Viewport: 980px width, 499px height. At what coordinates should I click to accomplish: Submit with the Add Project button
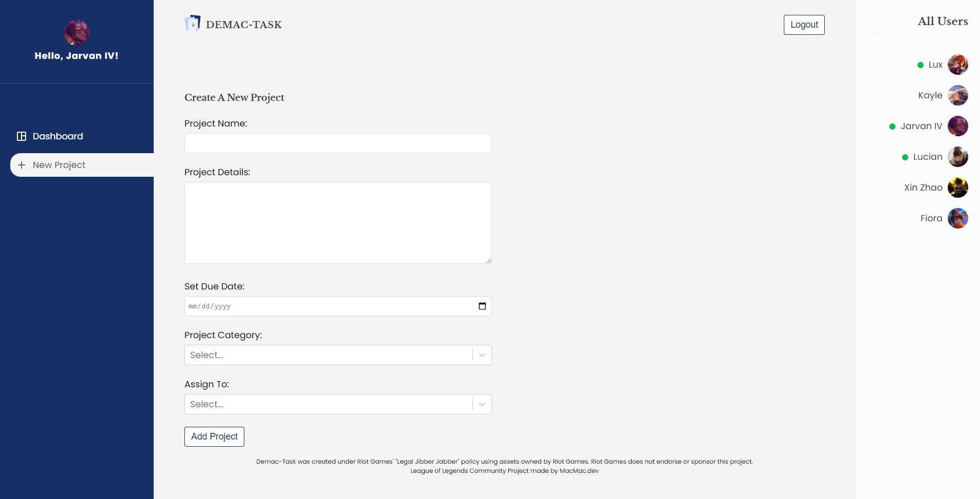tap(214, 436)
